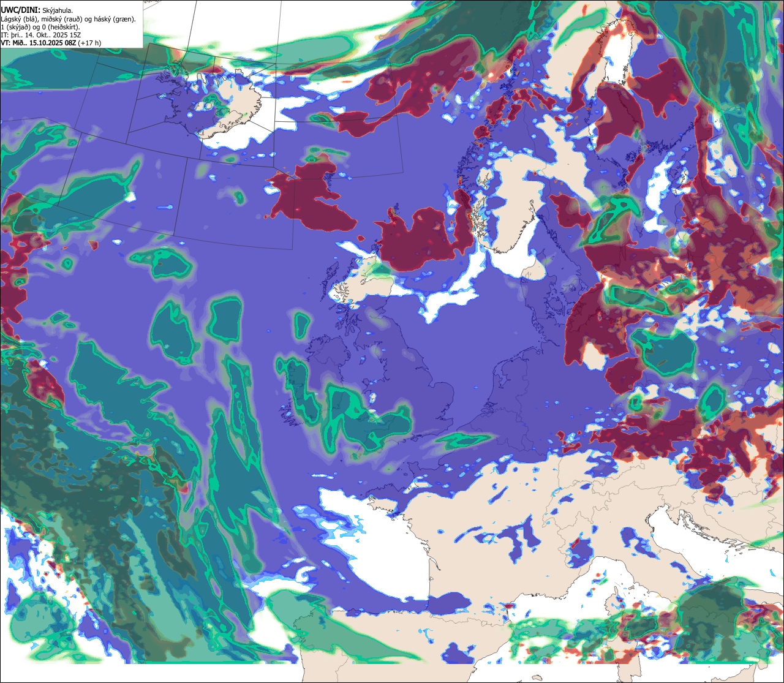Click the legend line starting "Lágský (blá), miðský"
Screen dimensions: 784x683
(x=68, y=19)
